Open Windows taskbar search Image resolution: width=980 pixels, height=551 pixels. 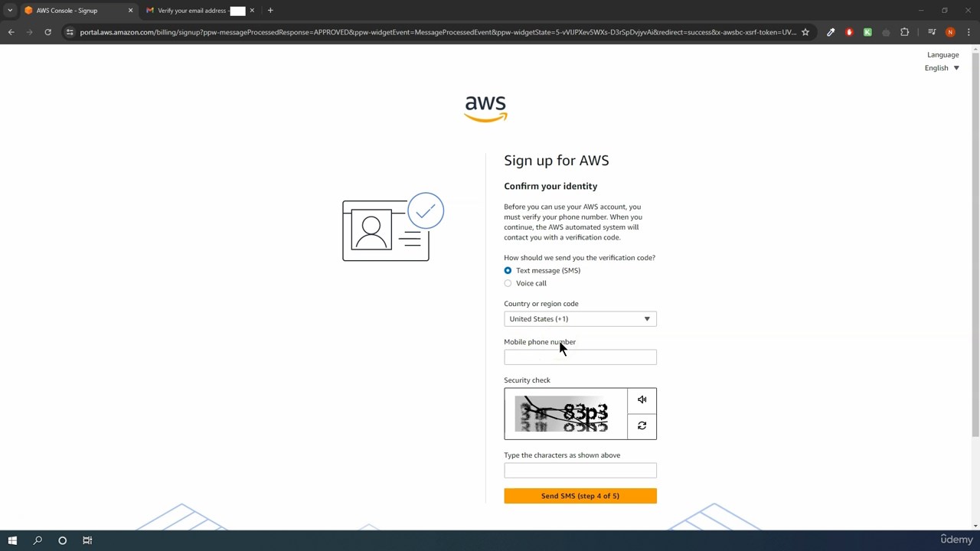tap(38, 540)
